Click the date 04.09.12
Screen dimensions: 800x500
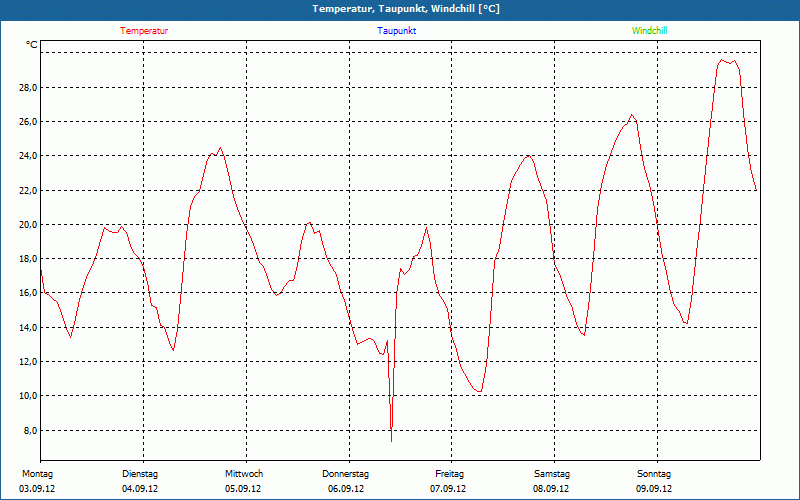[140, 489]
